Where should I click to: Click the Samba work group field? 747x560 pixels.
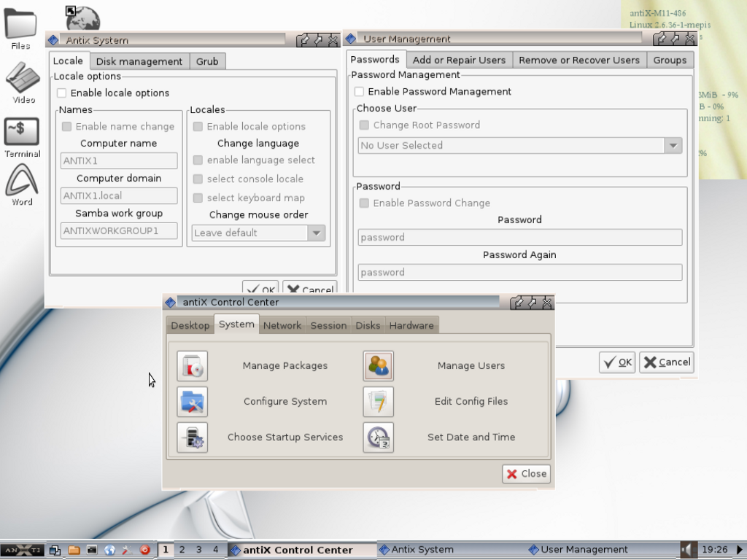[119, 231]
